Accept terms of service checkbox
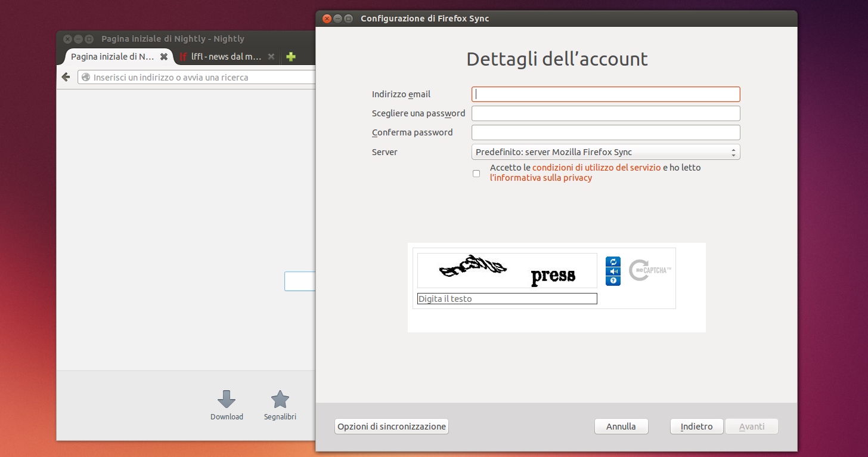Viewport: 868px width, 457px height. pos(476,174)
